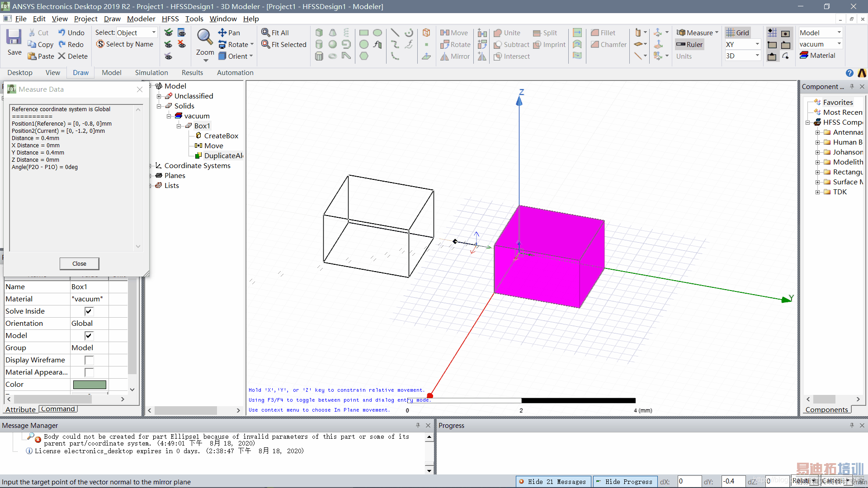Open the XY drawing plane dropdown
This screenshot has height=488, width=868.
click(757, 44)
